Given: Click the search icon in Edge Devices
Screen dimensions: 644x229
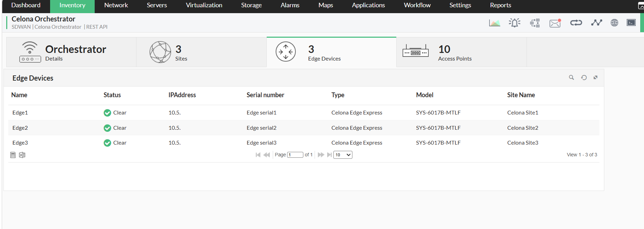Looking at the screenshot, I should coord(571,77).
